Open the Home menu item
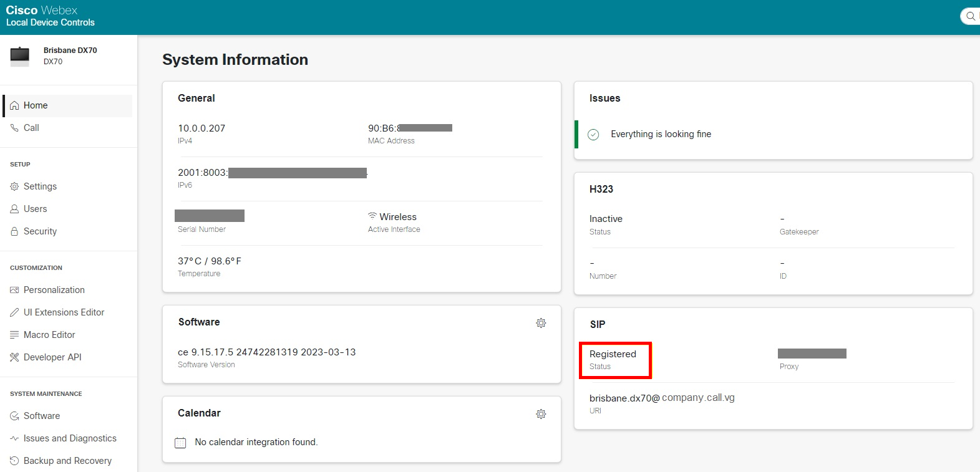Viewport: 980px width, 472px height. point(67,105)
